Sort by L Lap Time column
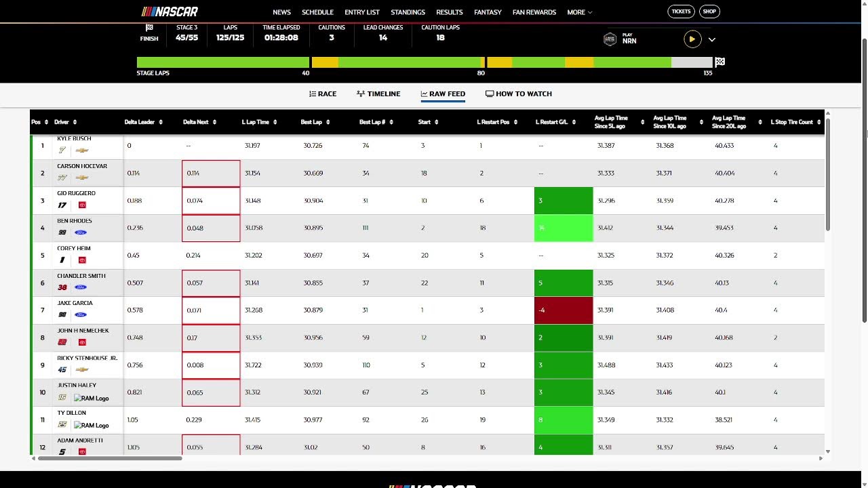 (x=260, y=122)
